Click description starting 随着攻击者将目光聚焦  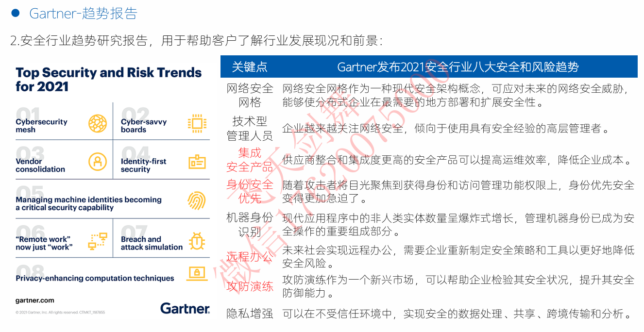(x=458, y=191)
